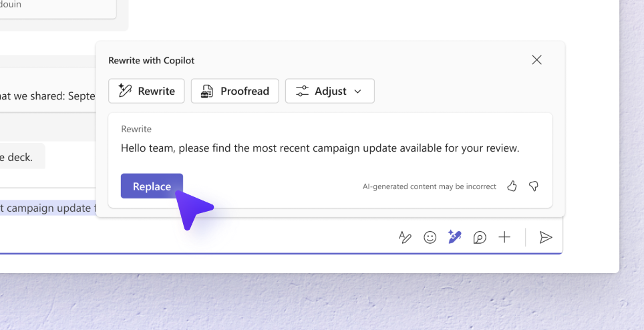Click the 'AI-generated content may be incorrect' notice
Screen dimensions: 644x330
coord(429,186)
